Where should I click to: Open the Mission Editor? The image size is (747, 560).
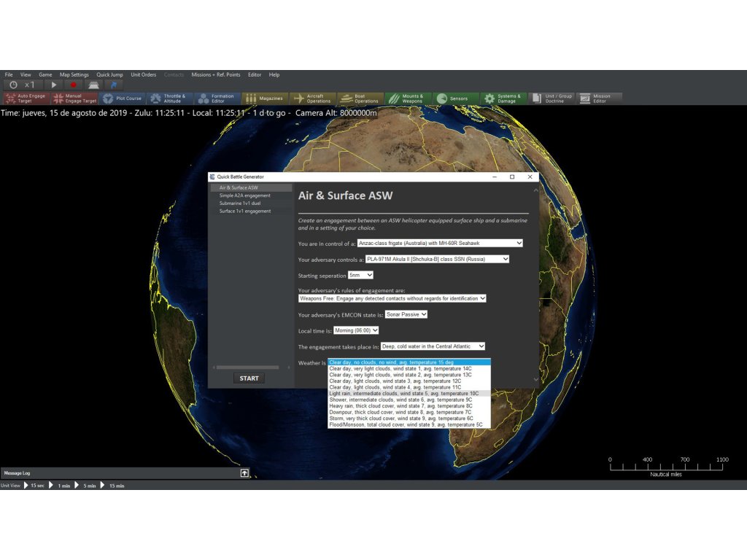point(600,98)
